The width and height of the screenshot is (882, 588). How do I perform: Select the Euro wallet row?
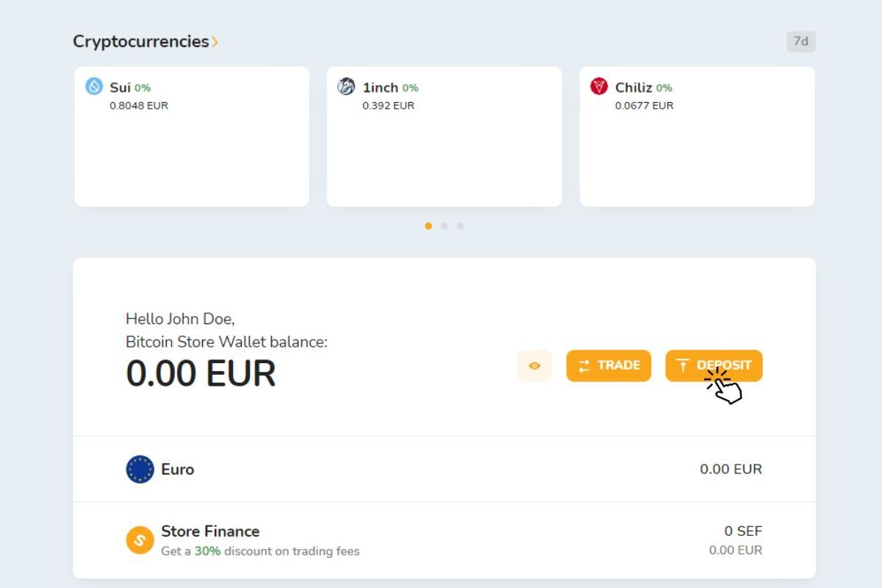click(x=444, y=469)
